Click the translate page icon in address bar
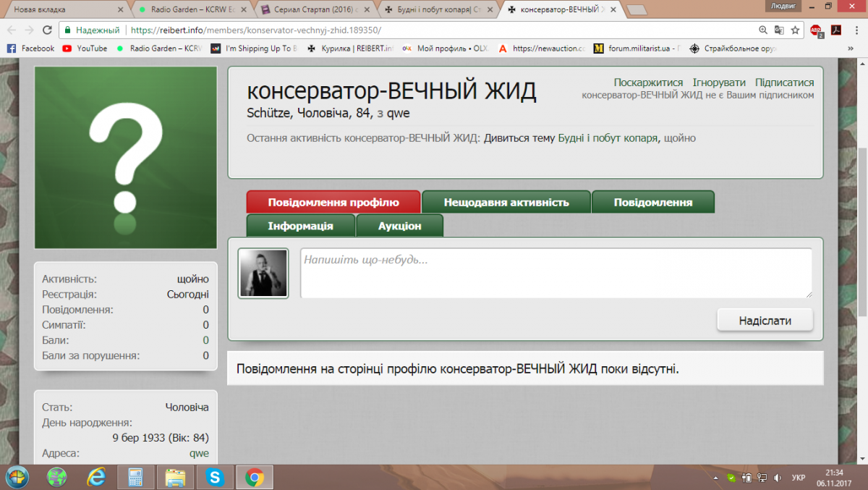This screenshot has width=868, height=490. pos(779,30)
